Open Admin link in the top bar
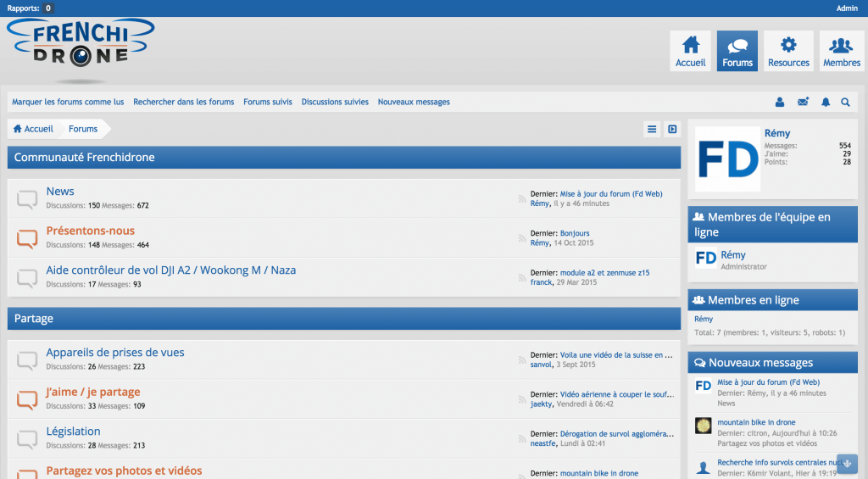The image size is (868, 479). point(847,8)
